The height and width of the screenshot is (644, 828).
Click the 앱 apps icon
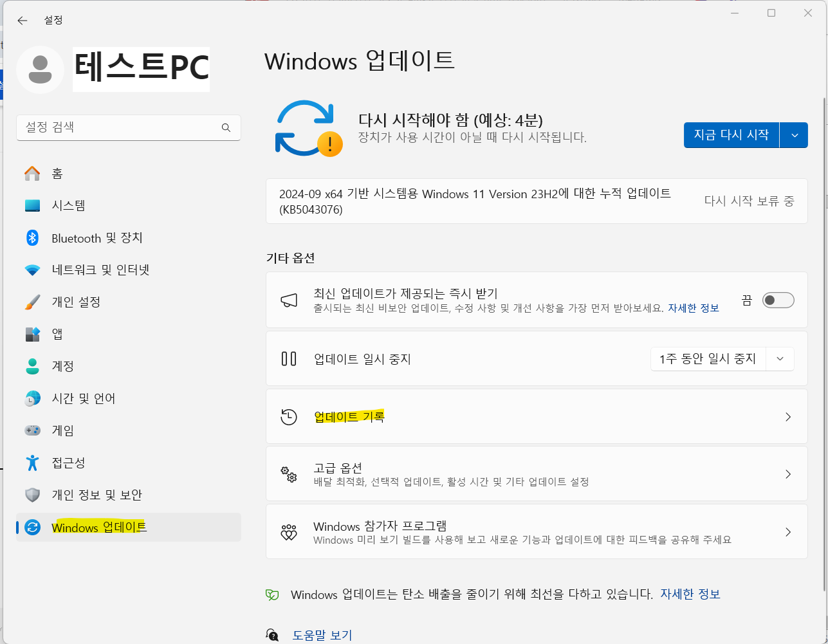[32, 334]
